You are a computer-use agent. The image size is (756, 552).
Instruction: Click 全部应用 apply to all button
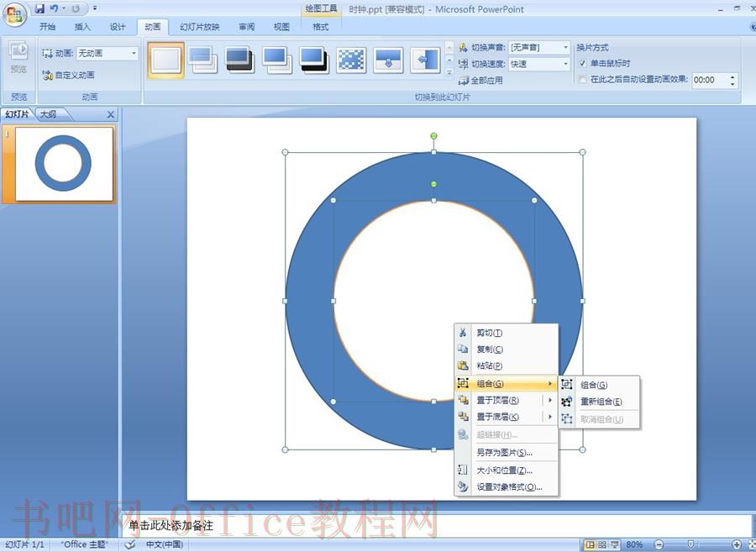click(x=480, y=80)
